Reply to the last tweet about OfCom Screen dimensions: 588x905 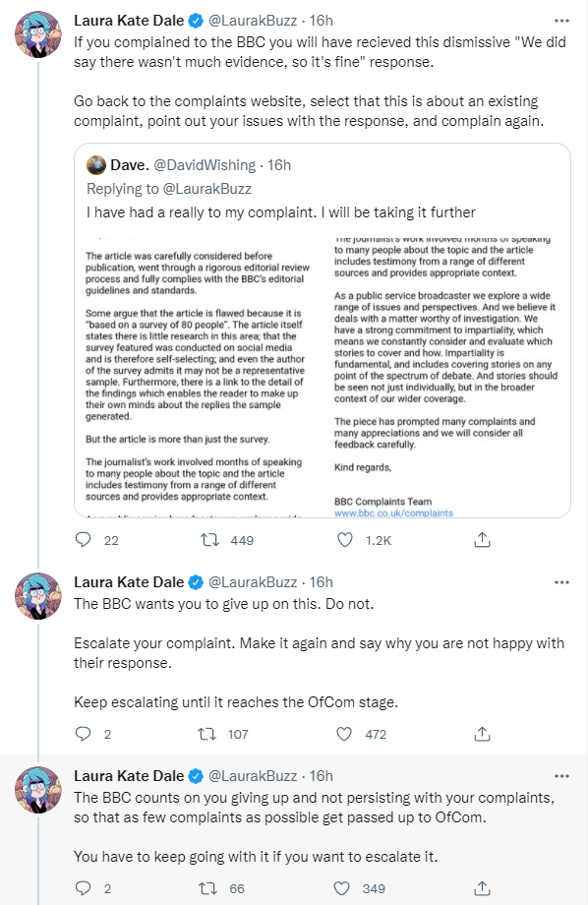pos(84,889)
